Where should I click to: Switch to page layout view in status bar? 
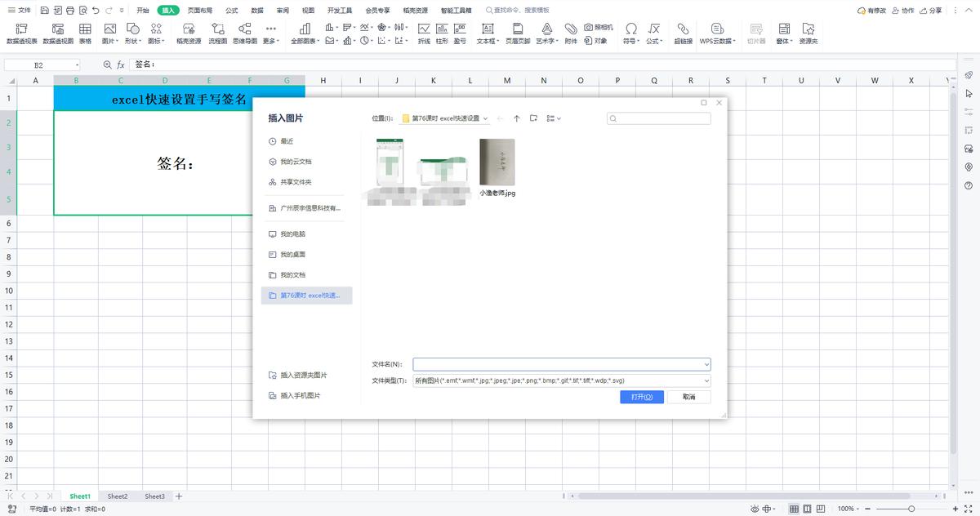tap(808, 509)
